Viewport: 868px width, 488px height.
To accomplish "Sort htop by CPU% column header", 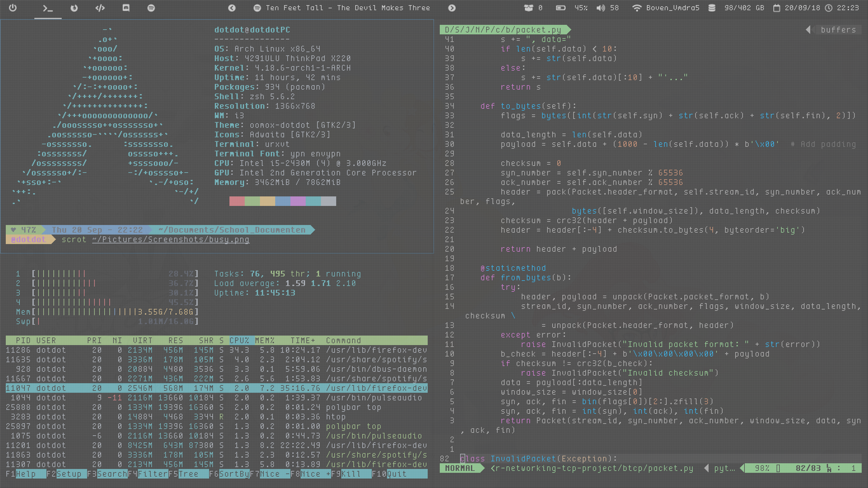I will pos(239,340).
